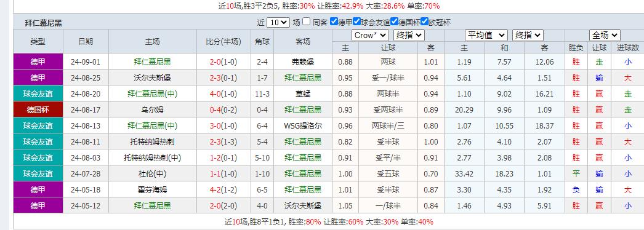Screen dimensions: 644x230
Task: Open the 草蜢 team link
Action: [303, 94]
